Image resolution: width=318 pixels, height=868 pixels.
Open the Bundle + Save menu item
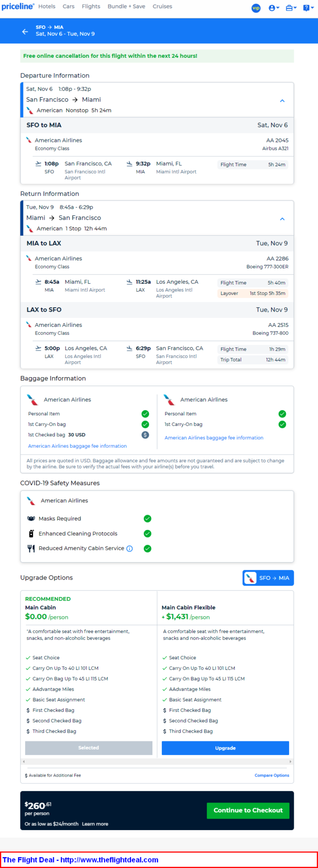(x=126, y=7)
